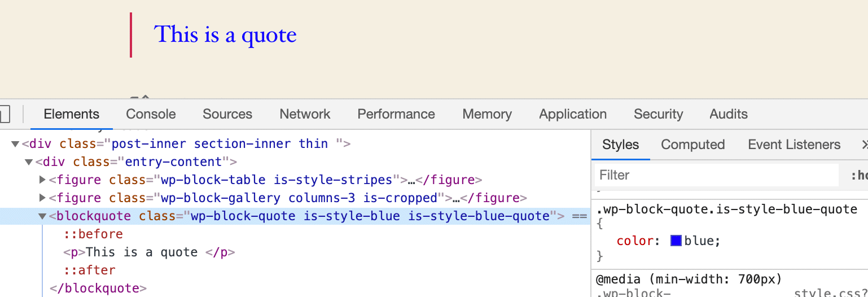Toggle the :hov element state button
This screenshot has height=297, width=868.
(858, 176)
